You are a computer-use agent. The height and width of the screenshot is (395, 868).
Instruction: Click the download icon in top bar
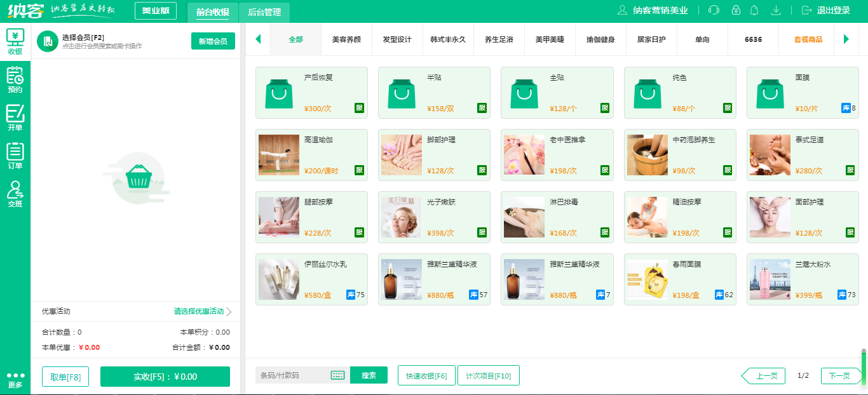(x=776, y=10)
